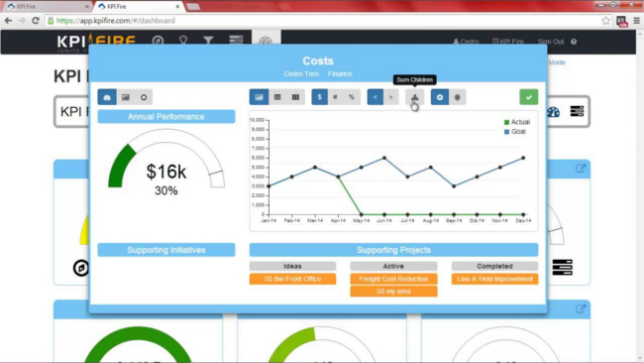Screen dimensions: 644x363
Task: Switch to the first KPI Fire browser tab
Action: tap(48, 7)
